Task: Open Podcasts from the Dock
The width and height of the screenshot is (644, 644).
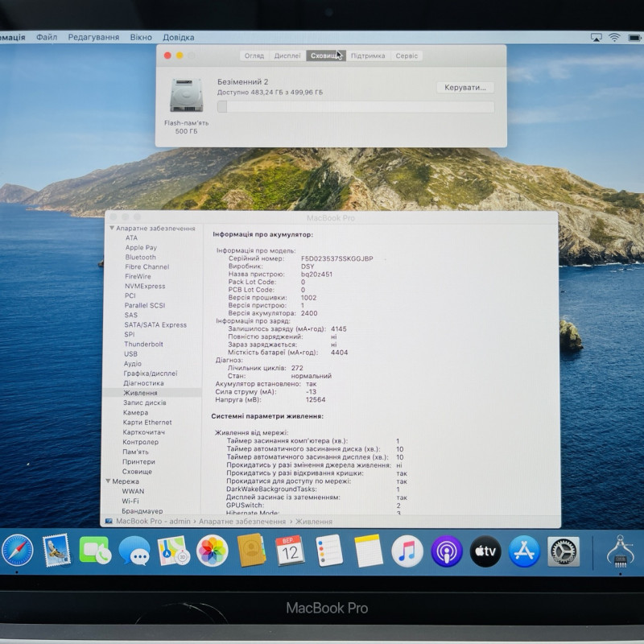Action: 447,551
